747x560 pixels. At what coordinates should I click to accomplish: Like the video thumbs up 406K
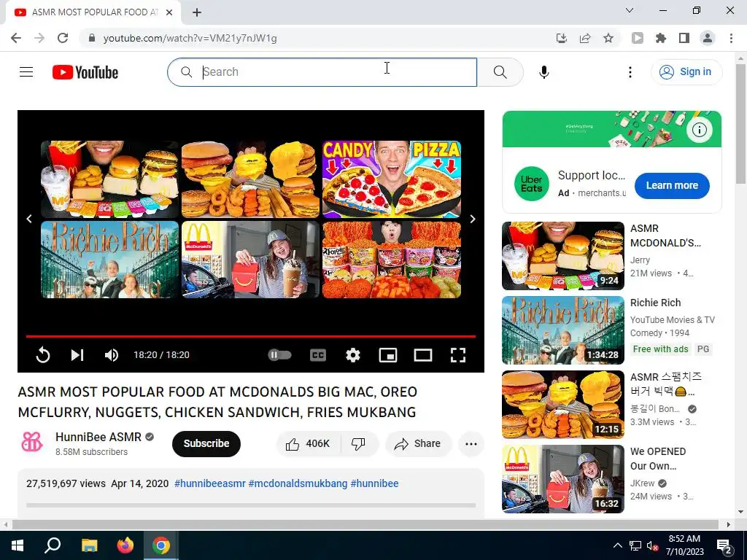click(x=309, y=444)
